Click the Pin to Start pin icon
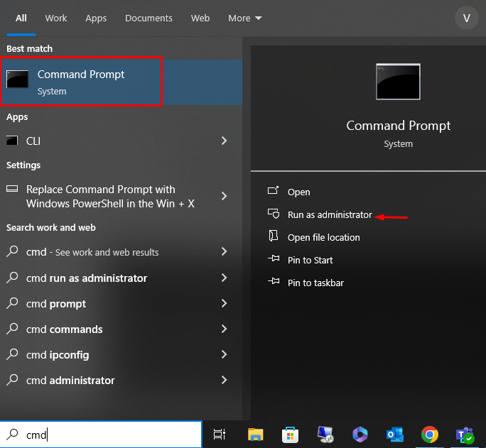 [274, 258]
